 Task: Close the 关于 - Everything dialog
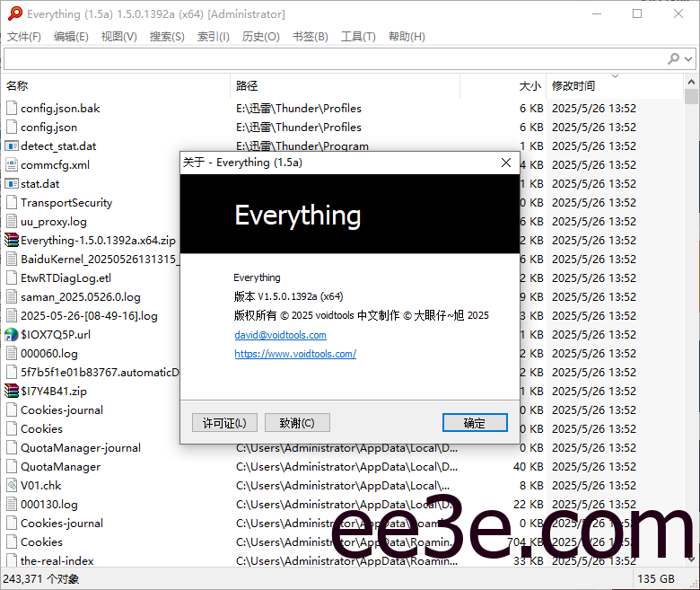506,163
